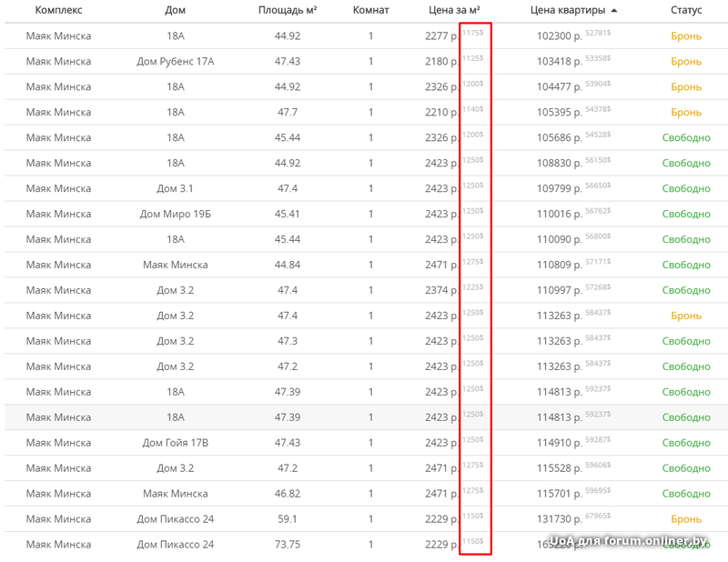The image size is (728, 562).
Task: Click the sort arrow beside Цена квартиры
Action: (x=614, y=11)
